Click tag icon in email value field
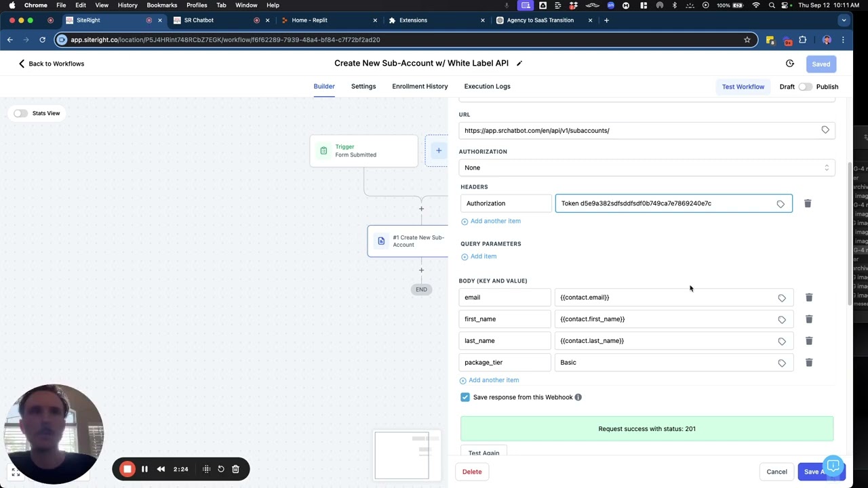This screenshot has width=868, height=488. [782, 298]
